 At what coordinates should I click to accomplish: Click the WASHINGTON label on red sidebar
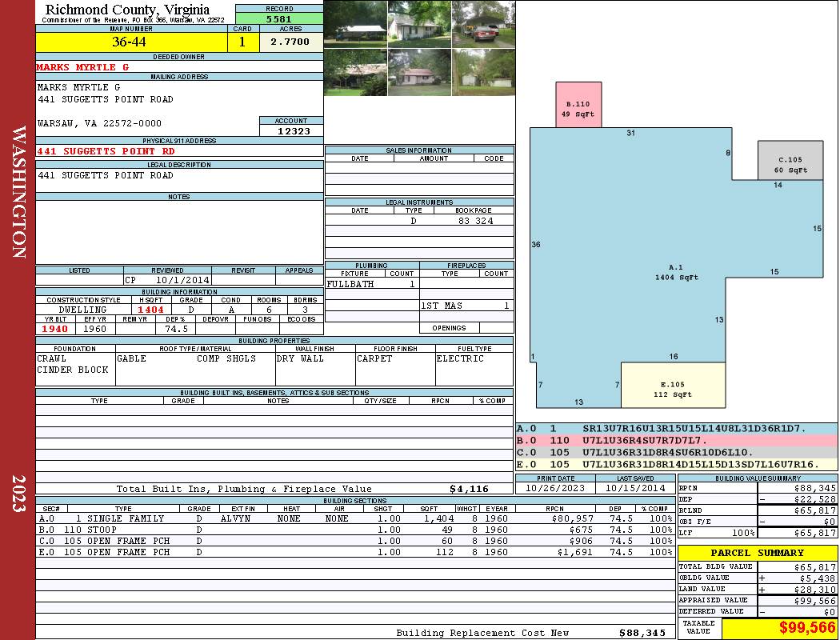tap(18, 190)
